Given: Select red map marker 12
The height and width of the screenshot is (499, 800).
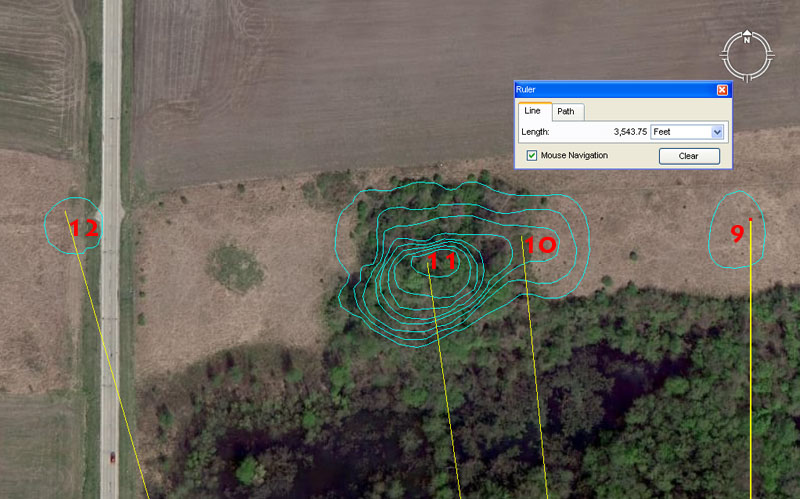Looking at the screenshot, I should coord(84,228).
